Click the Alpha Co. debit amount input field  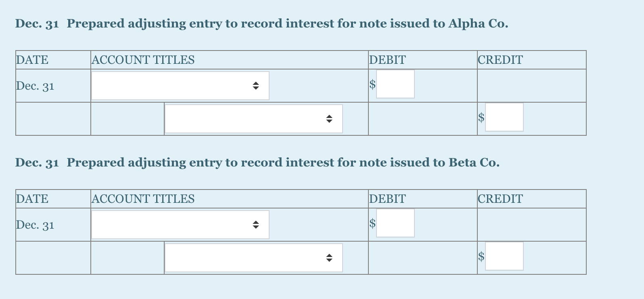click(x=395, y=84)
